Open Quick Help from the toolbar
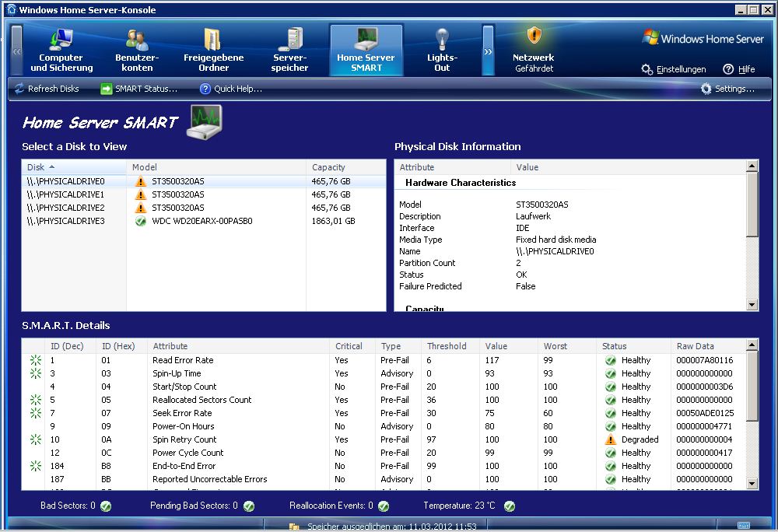This screenshot has height=532, width=778. pyautogui.click(x=230, y=89)
